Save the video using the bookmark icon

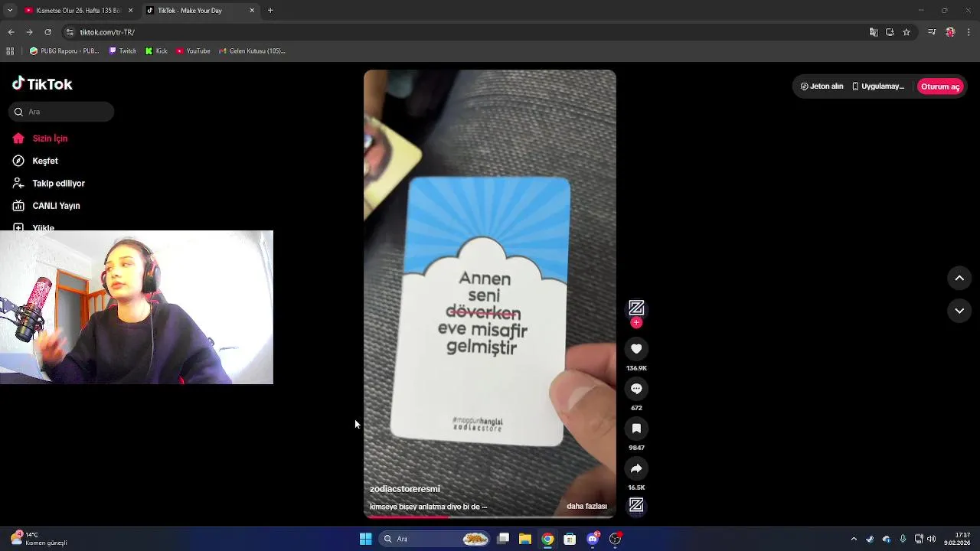pos(636,429)
